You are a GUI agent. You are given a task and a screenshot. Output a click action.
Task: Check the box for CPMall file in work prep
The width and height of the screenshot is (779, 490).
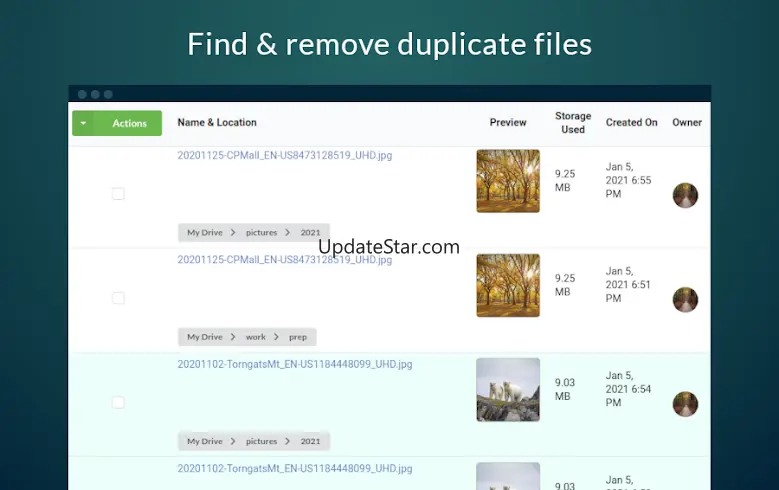pos(118,298)
